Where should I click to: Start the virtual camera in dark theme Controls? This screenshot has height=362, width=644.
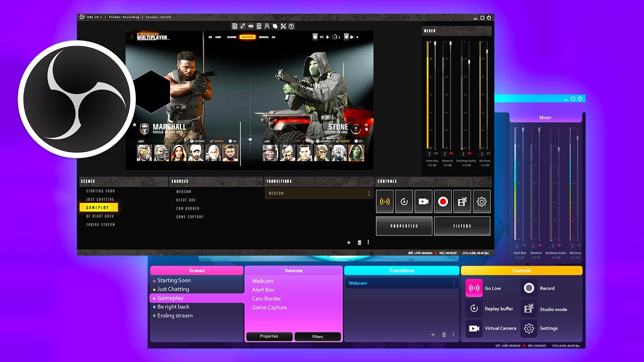coord(423,202)
